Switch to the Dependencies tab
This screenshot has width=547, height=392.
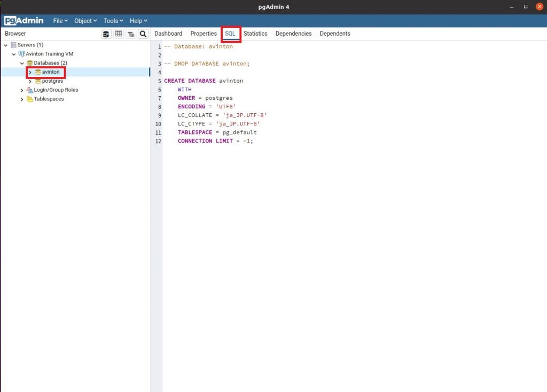click(293, 33)
